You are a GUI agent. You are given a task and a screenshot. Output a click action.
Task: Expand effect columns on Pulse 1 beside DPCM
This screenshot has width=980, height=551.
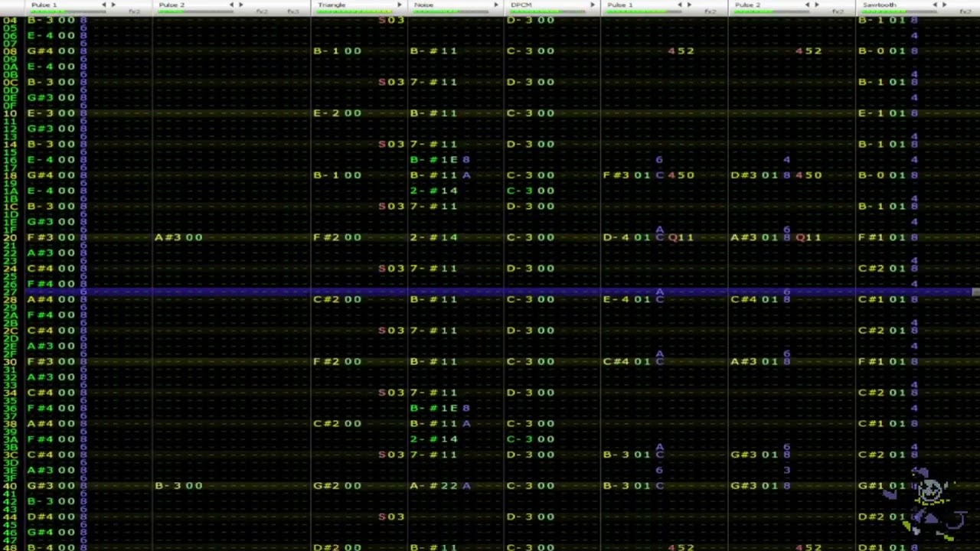click(689, 5)
